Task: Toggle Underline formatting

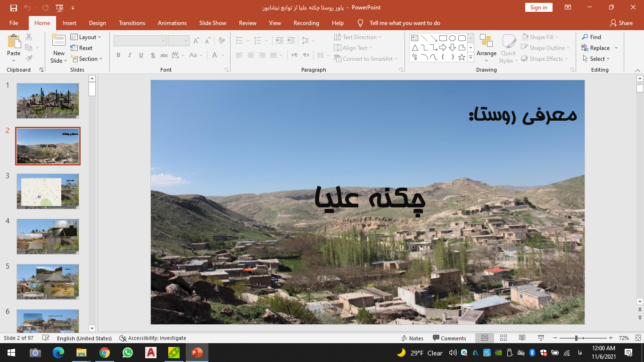Action: click(141, 55)
